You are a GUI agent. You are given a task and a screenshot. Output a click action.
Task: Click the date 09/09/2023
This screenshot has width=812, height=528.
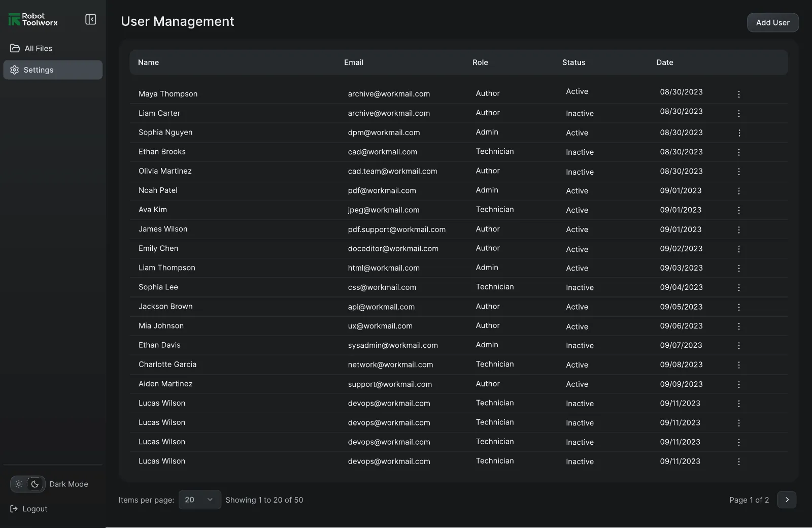[x=681, y=384]
